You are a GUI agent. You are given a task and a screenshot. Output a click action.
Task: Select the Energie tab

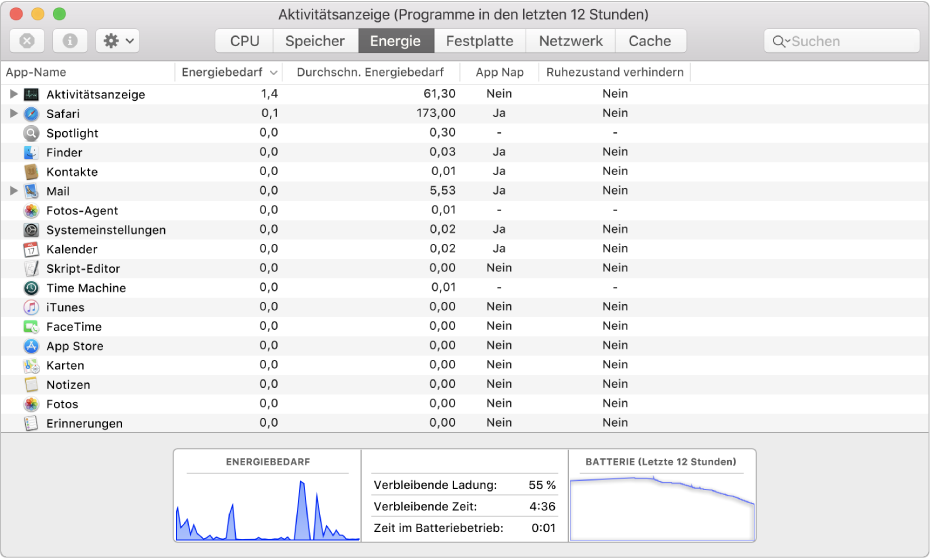[395, 41]
